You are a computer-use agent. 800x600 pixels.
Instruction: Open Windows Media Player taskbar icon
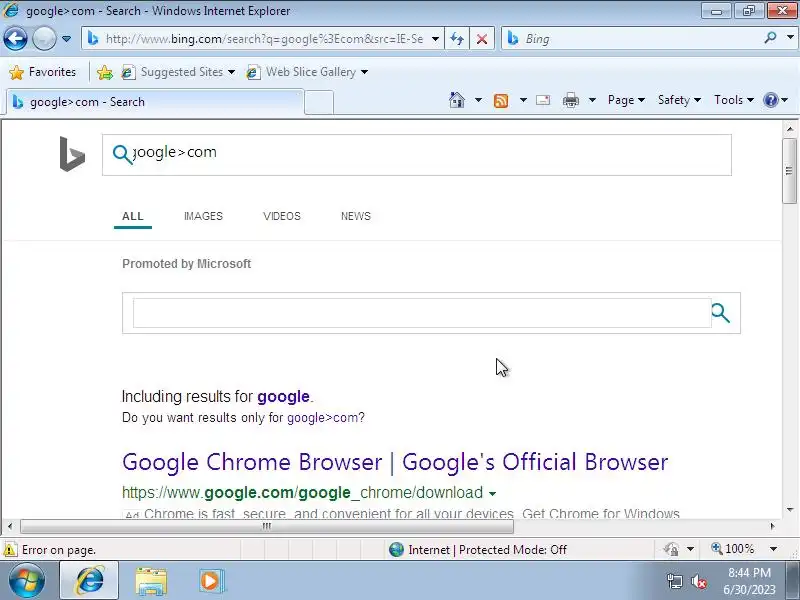point(211,581)
